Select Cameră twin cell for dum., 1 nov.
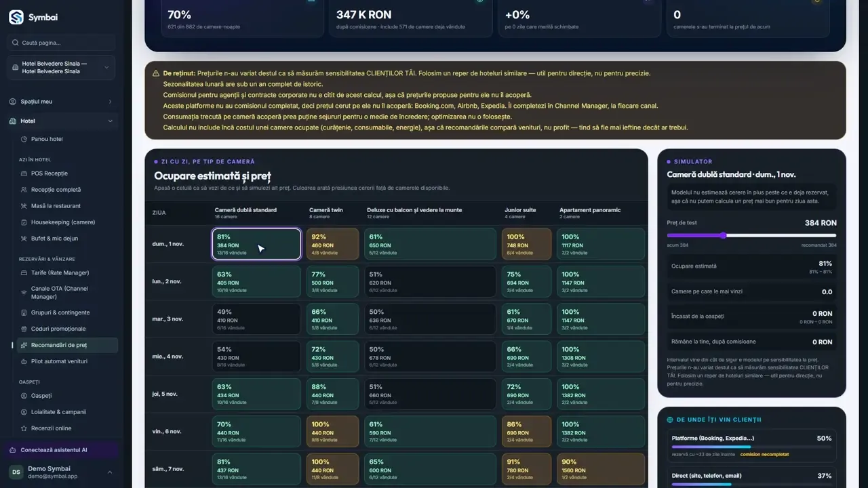Screen dimensions: 868x488 tap(332, 244)
